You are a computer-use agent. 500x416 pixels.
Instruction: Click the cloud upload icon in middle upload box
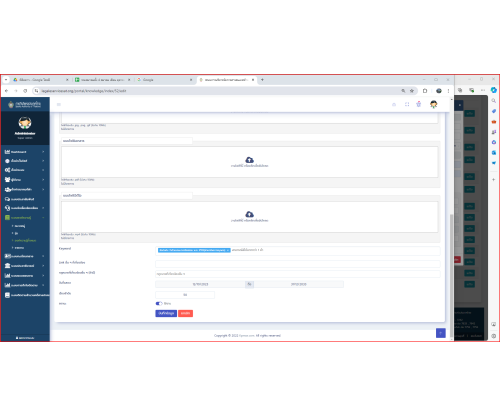point(249,160)
